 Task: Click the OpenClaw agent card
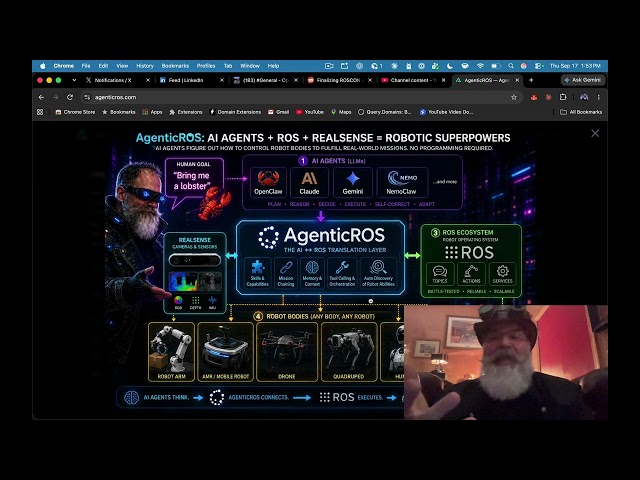click(x=268, y=182)
